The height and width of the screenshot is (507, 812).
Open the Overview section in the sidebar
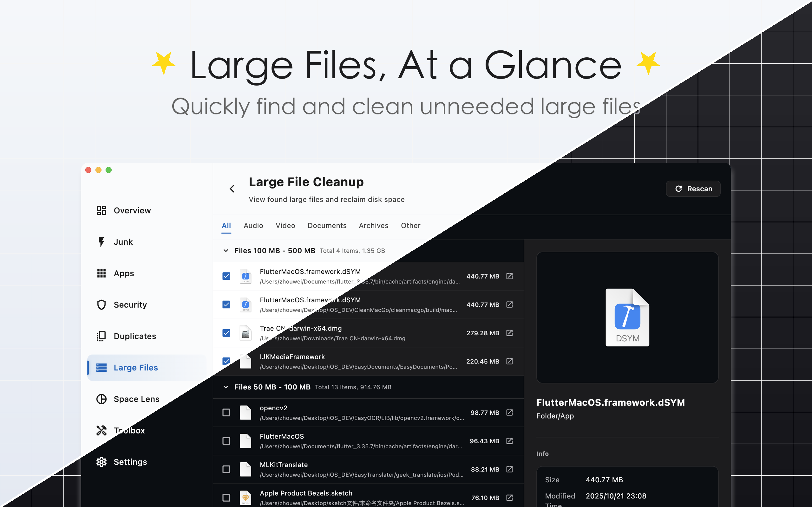tap(132, 210)
